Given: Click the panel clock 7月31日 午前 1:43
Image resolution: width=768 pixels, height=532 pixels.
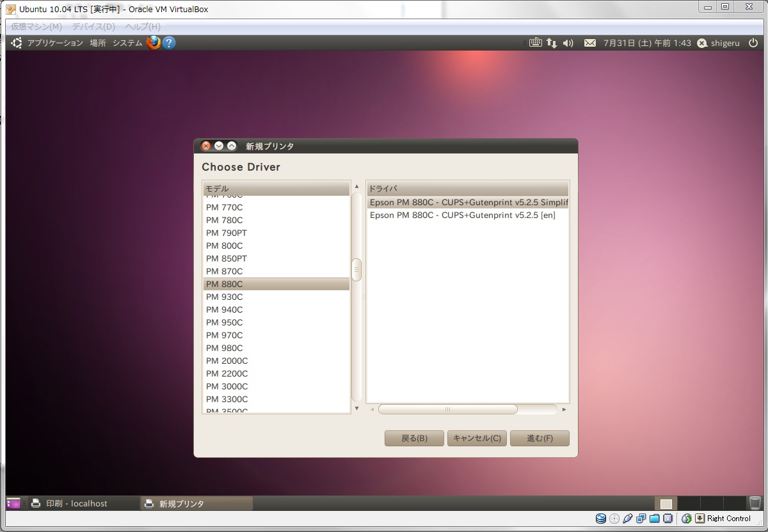Looking at the screenshot, I should [x=647, y=43].
